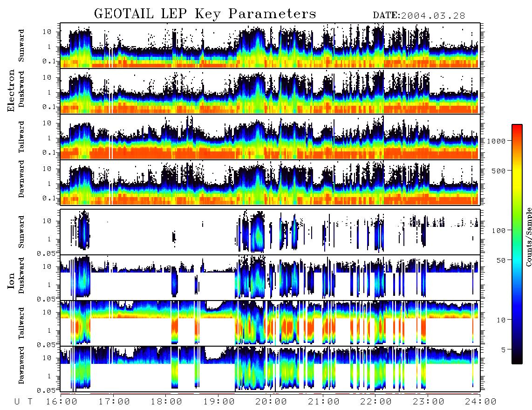Viewport: 532px width, 410px height.
Task: Click the vertical 'Ion' group label
Action: [11, 280]
